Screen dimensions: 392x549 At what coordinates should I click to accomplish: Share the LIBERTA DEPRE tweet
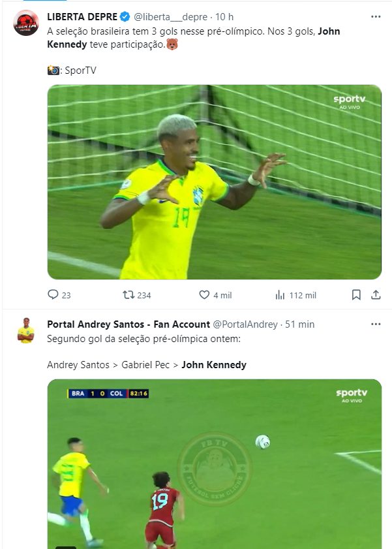(376, 295)
